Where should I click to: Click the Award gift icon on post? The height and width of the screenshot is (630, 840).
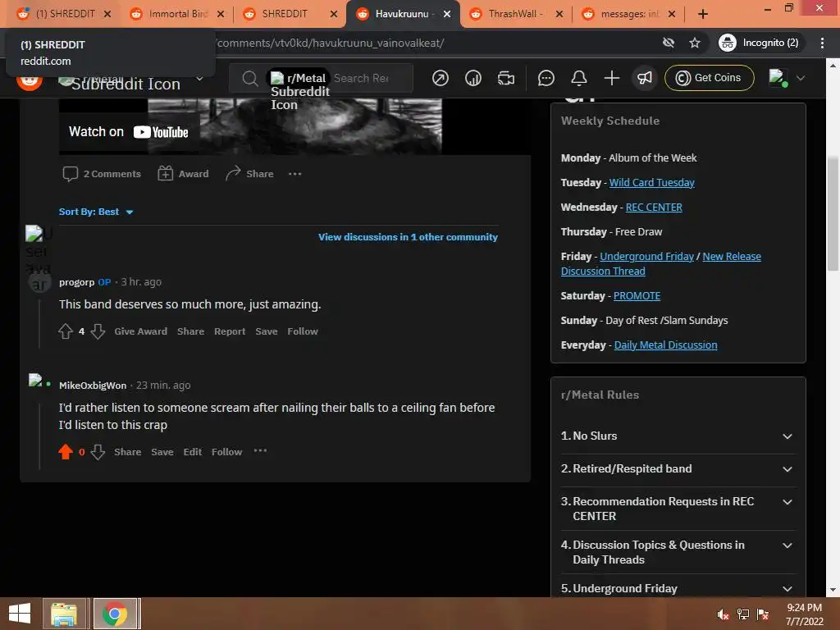tap(165, 174)
